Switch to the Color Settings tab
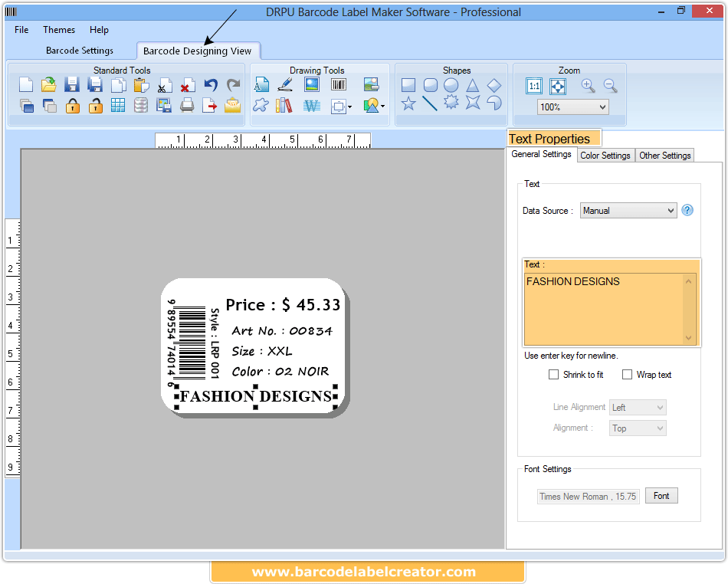 click(605, 155)
